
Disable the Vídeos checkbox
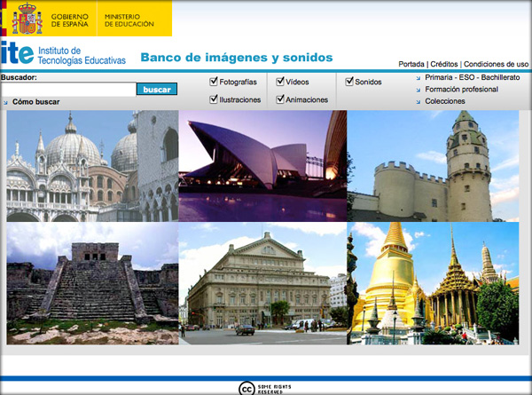[x=280, y=82]
